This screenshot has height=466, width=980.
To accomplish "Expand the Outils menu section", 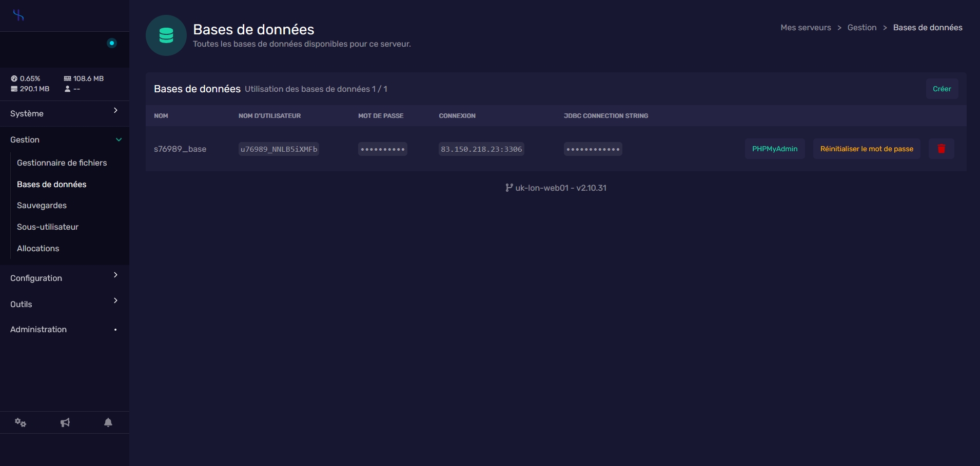I will (x=64, y=304).
